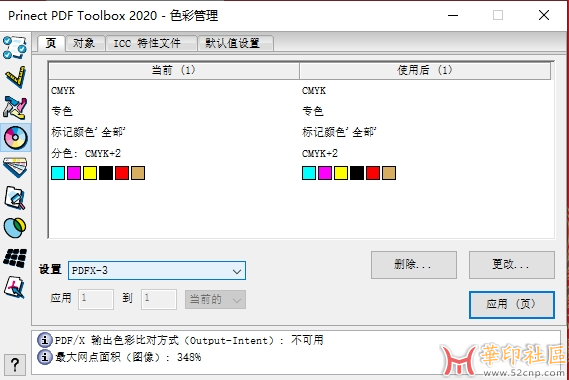Open the help question mark button
The width and height of the screenshot is (569, 380).
pos(15,365)
